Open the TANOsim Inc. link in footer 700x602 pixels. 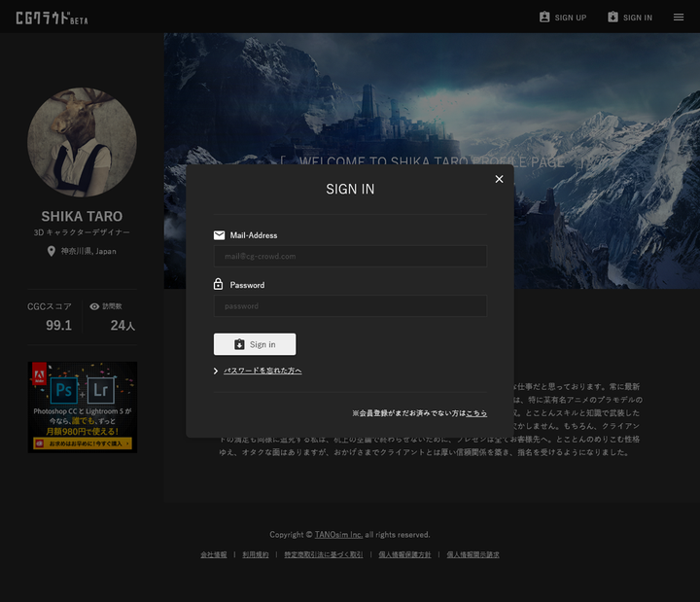point(339,535)
